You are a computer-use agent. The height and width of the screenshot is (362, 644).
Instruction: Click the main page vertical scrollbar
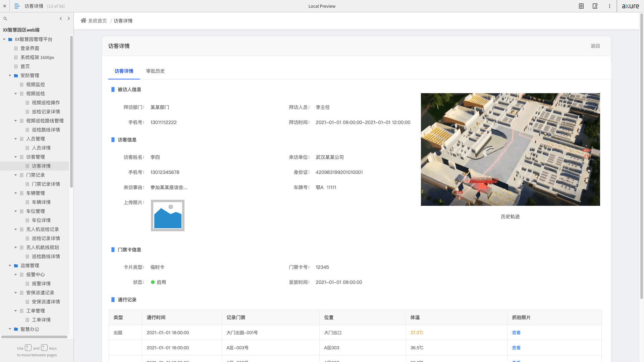point(642,156)
